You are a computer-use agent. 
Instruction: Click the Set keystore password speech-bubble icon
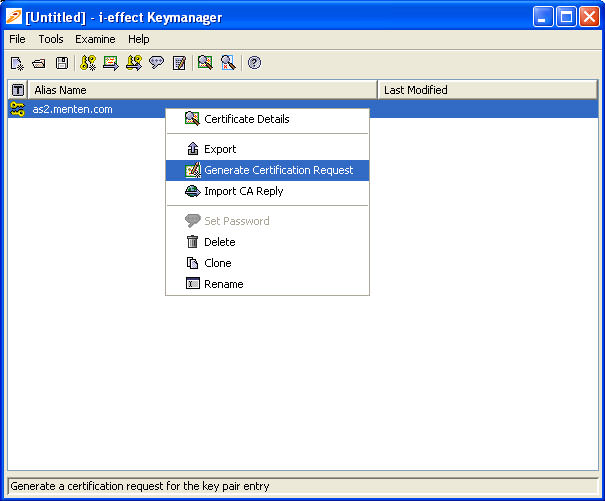click(156, 63)
